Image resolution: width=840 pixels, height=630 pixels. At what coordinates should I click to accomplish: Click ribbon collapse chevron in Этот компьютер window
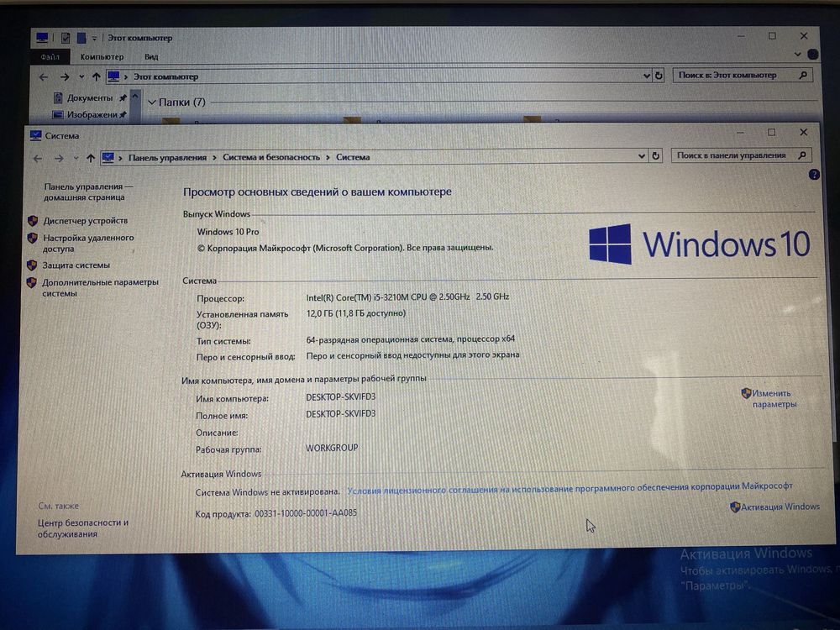797,54
